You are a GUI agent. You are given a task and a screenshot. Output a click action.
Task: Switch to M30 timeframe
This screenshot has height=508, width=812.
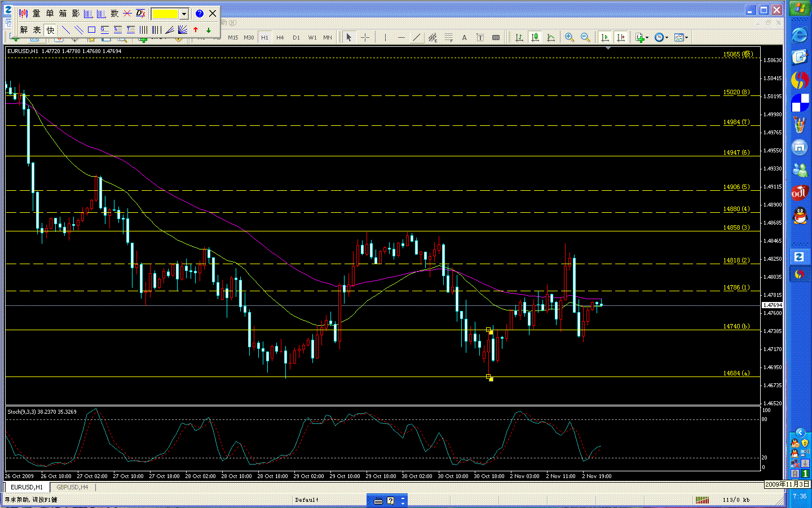[x=249, y=37]
